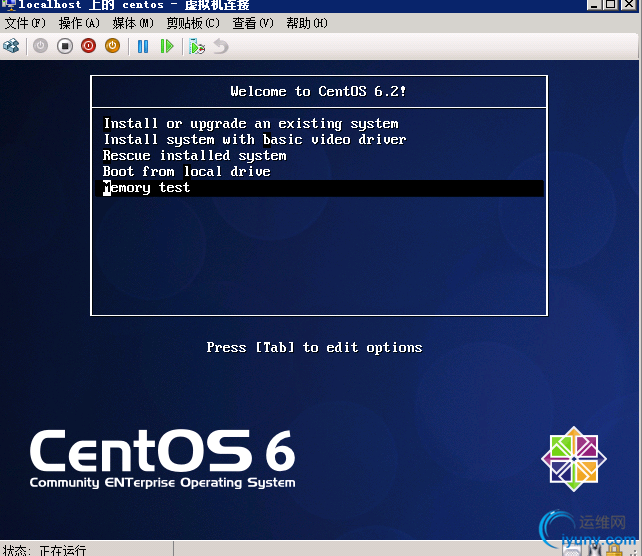Open the 查看(V) menu
This screenshot has width=642, height=556.
coord(253,23)
